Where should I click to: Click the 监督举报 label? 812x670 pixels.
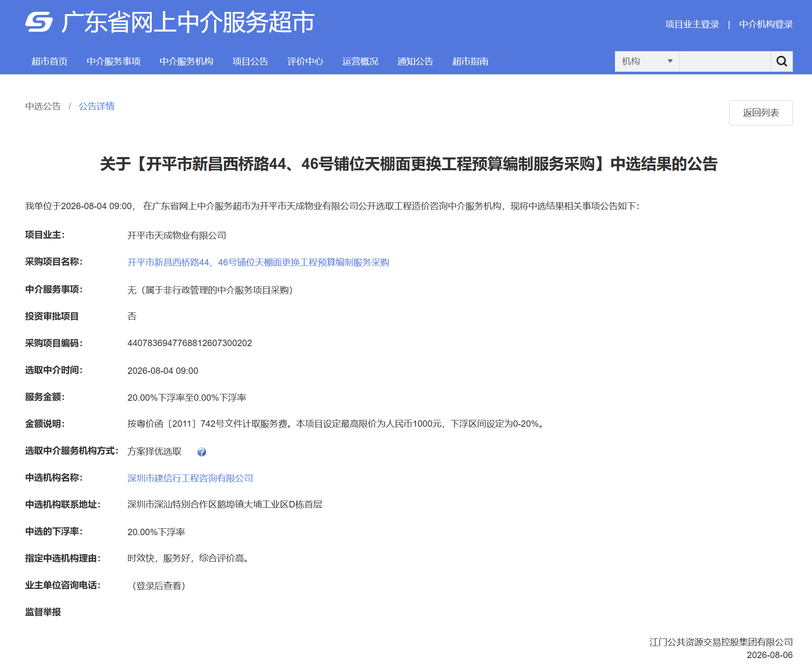click(43, 612)
